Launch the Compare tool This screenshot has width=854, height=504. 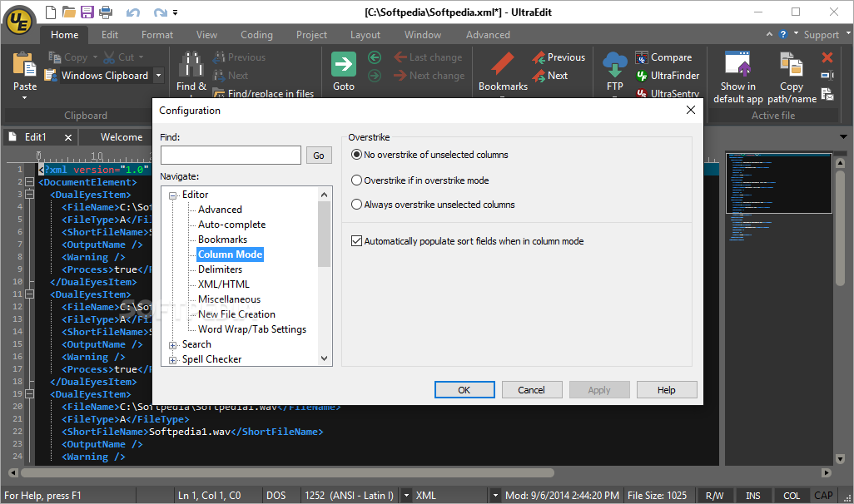(664, 57)
